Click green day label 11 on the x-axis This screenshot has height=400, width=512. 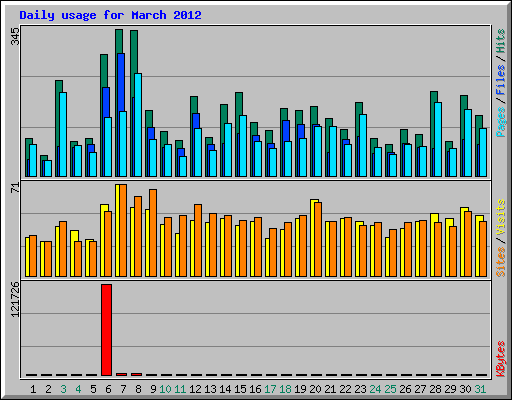point(180,389)
